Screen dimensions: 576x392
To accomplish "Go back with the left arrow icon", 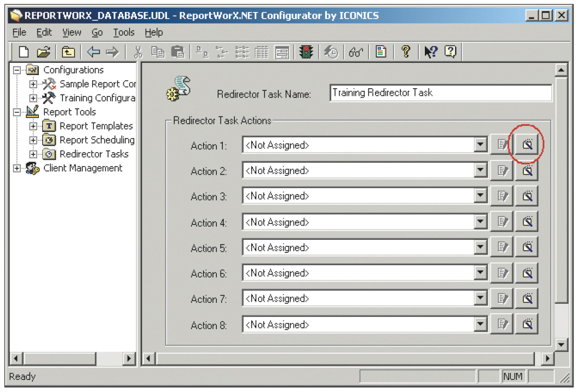I will (93, 52).
